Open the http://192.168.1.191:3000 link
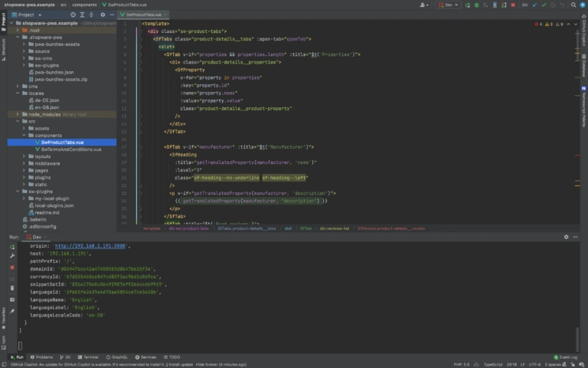 point(91,246)
